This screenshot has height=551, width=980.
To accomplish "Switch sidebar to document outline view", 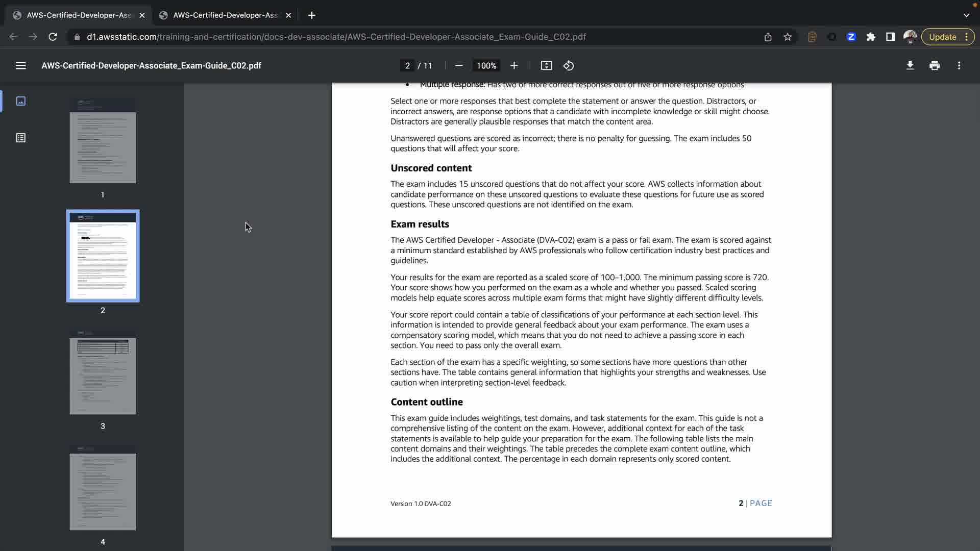I will coord(21,138).
